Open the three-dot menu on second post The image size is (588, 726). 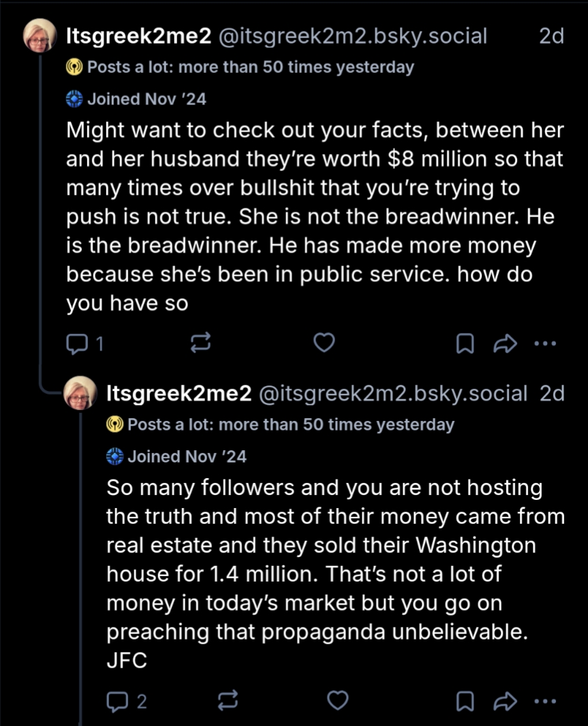pos(546,700)
